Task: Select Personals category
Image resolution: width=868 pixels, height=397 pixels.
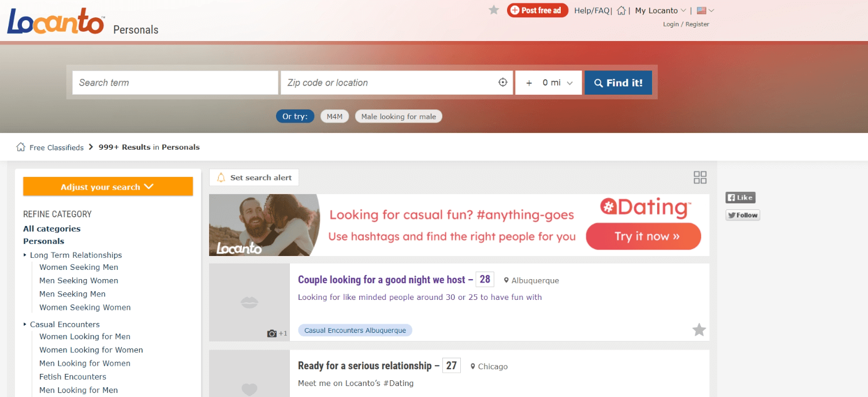Action: (x=44, y=241)
